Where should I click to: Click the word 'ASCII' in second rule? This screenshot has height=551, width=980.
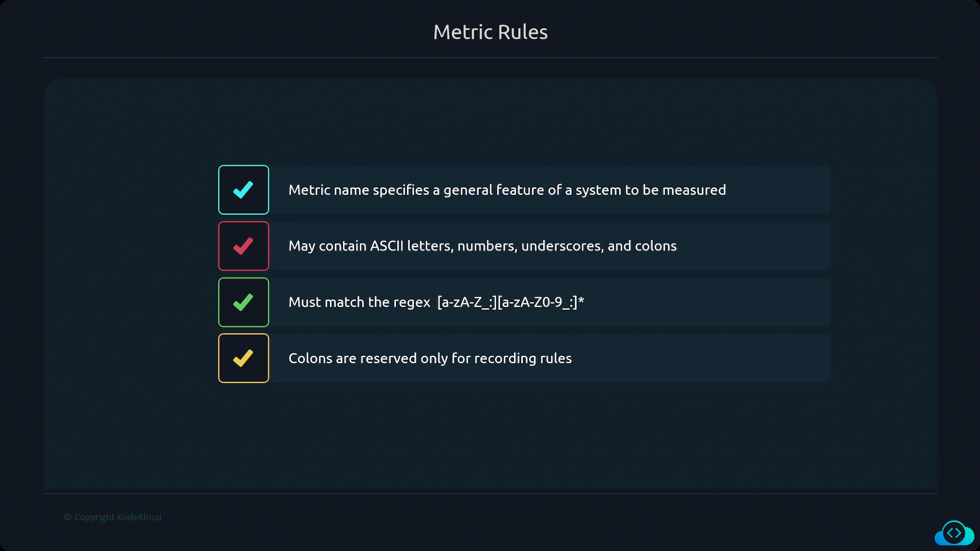[x=386, y=246]
